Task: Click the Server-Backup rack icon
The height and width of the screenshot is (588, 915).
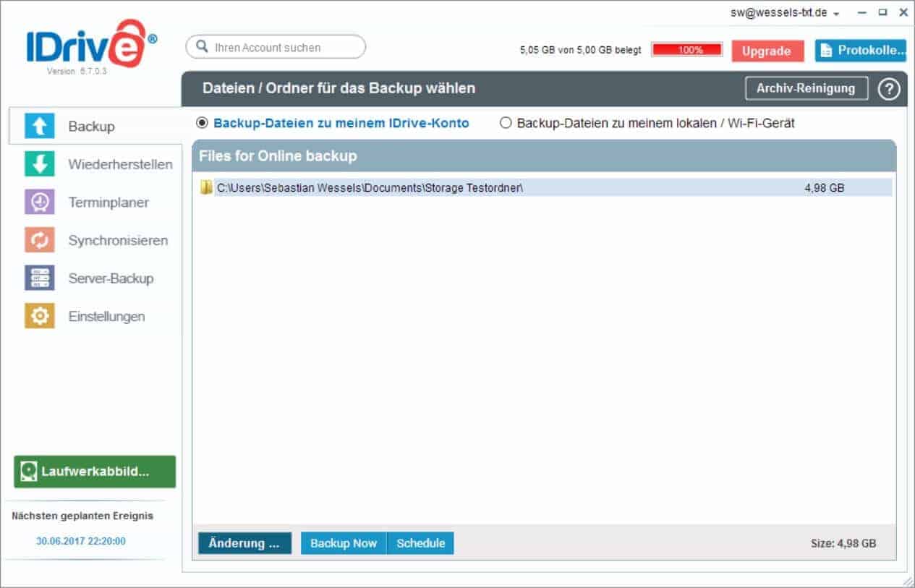Action: pyautogui.click(x=39, y=278)
